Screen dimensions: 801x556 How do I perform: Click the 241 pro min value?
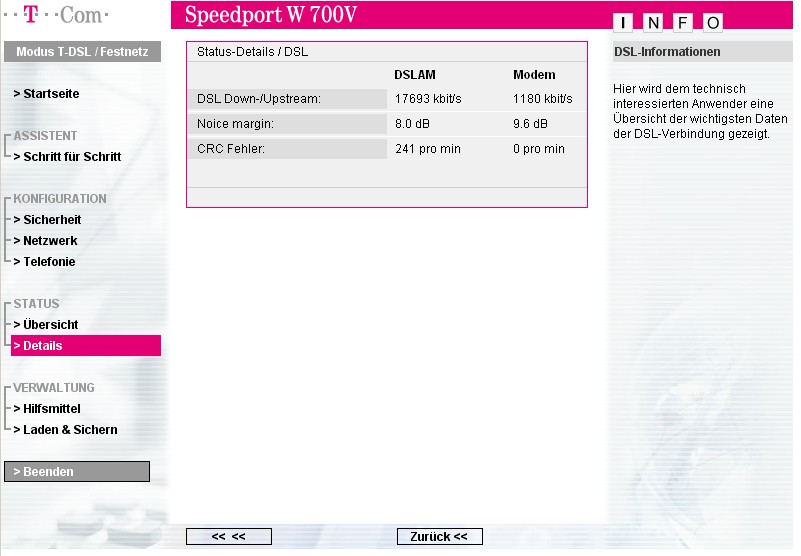pos(428,149)
